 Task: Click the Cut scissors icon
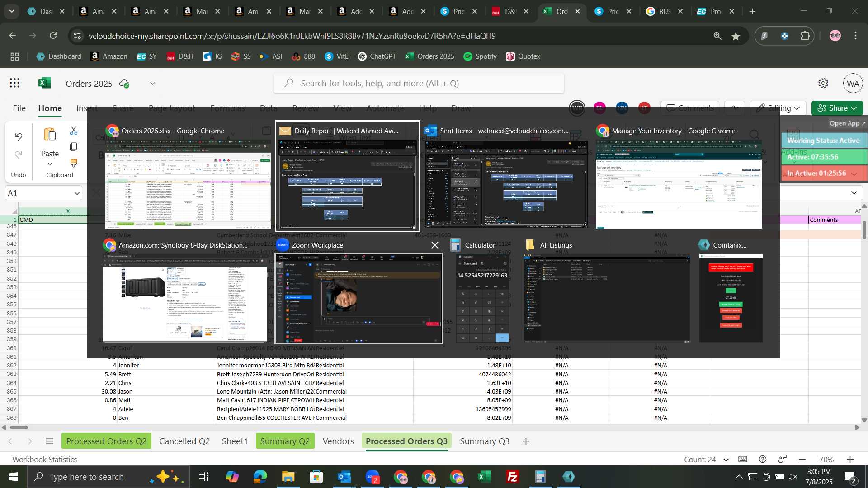click(x=74, y=131)
